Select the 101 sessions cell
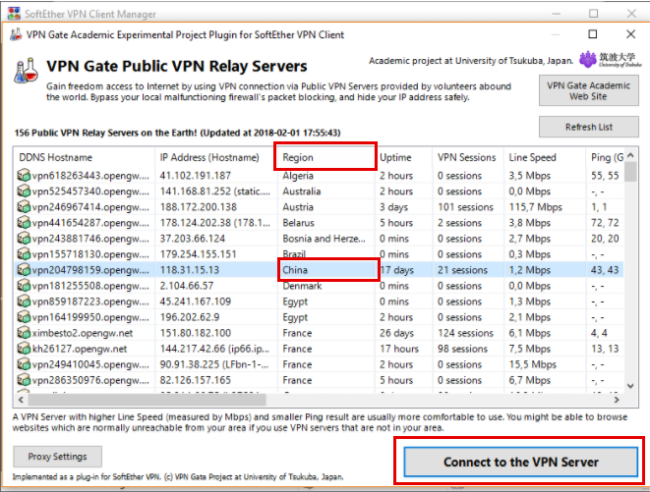This screenshot has width=650, height=492. pyautogui.click(x=466, y=207)
